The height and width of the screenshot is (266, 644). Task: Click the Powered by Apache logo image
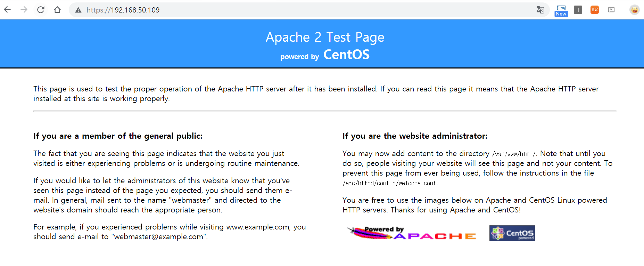point(412,233)
